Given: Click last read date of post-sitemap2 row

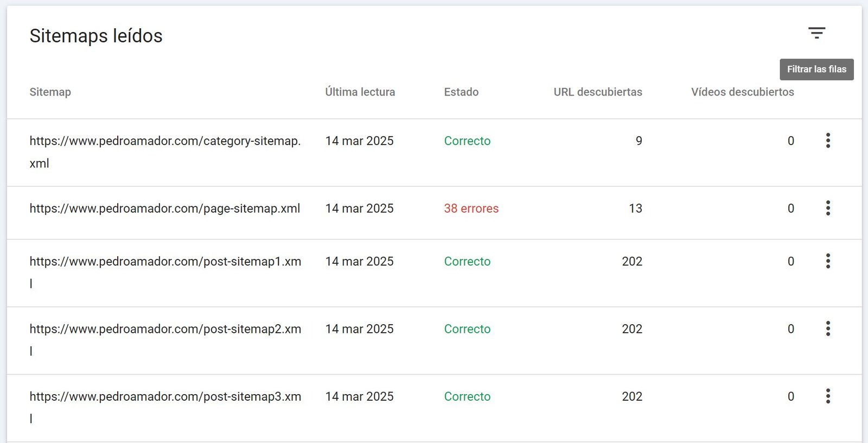Looking at the screenshot, I should (x=359, y=329).
